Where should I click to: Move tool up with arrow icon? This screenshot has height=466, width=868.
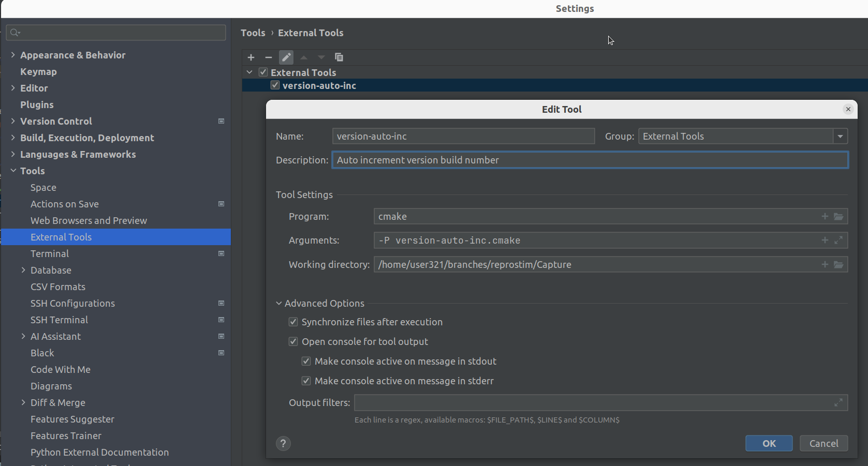click(304, 57)
